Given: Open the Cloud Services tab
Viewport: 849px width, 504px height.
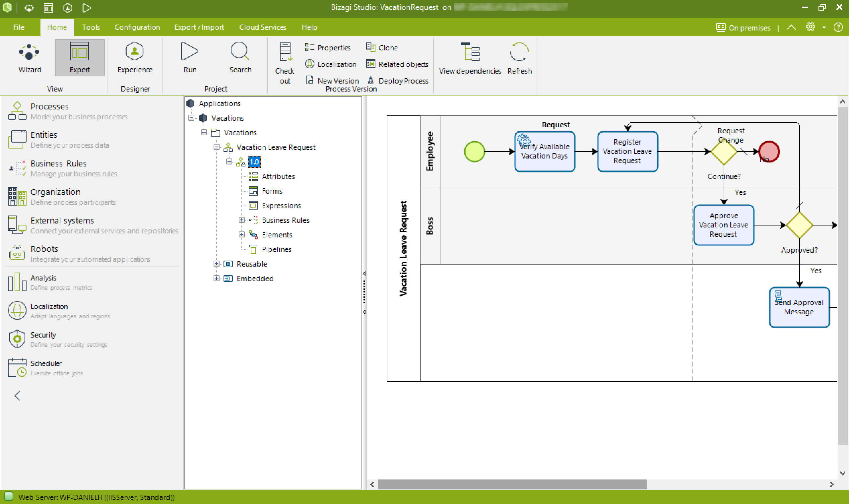Looking at the screenshot, I should pos(263,27).
